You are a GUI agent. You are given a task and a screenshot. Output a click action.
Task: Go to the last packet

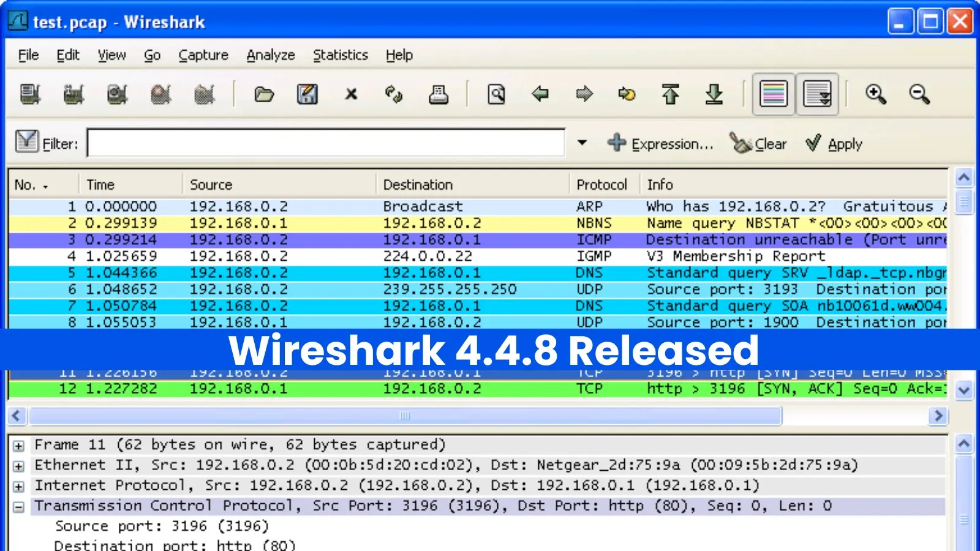click(714, 94)
